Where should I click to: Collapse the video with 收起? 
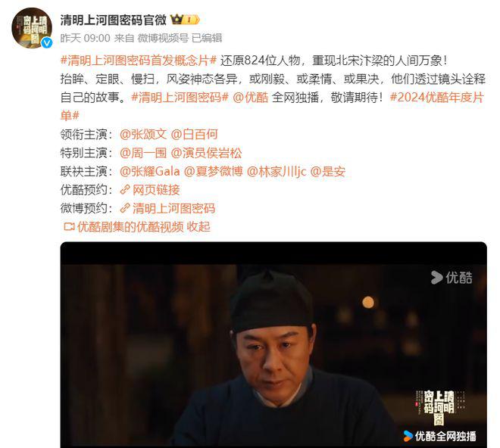point(198,227)
